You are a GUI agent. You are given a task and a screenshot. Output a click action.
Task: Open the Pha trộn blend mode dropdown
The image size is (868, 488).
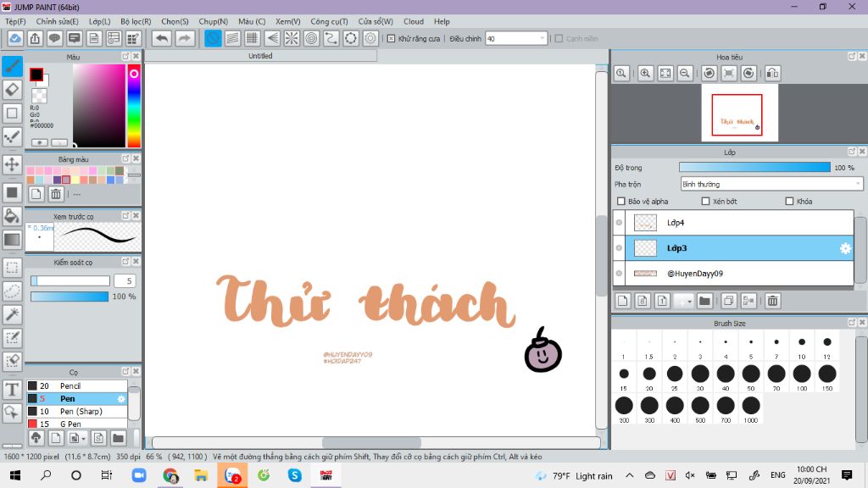point(771,184)
